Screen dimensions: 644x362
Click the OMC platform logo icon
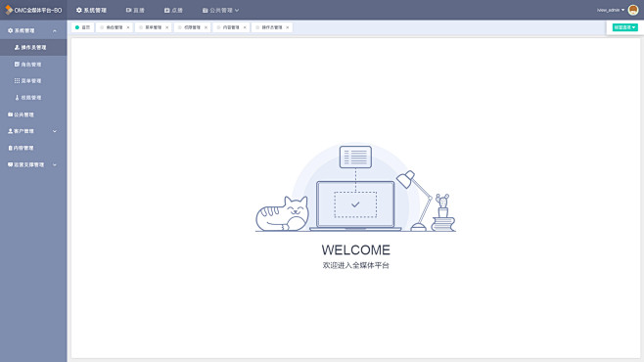[9, 10]
